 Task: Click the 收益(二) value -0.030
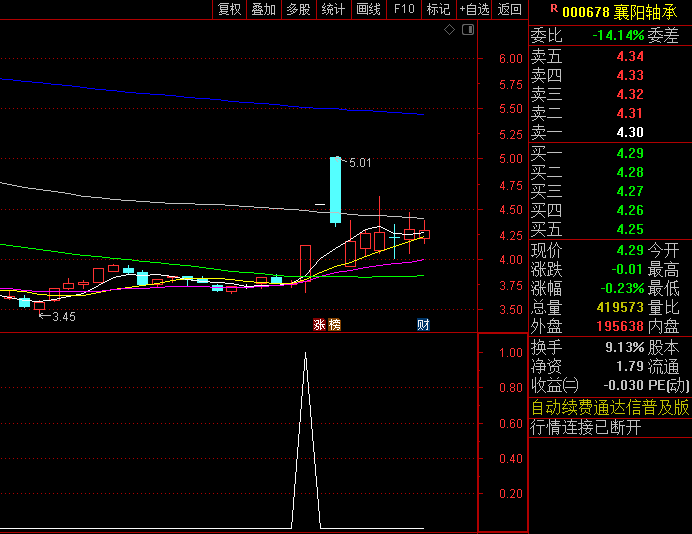coord(624,385)
